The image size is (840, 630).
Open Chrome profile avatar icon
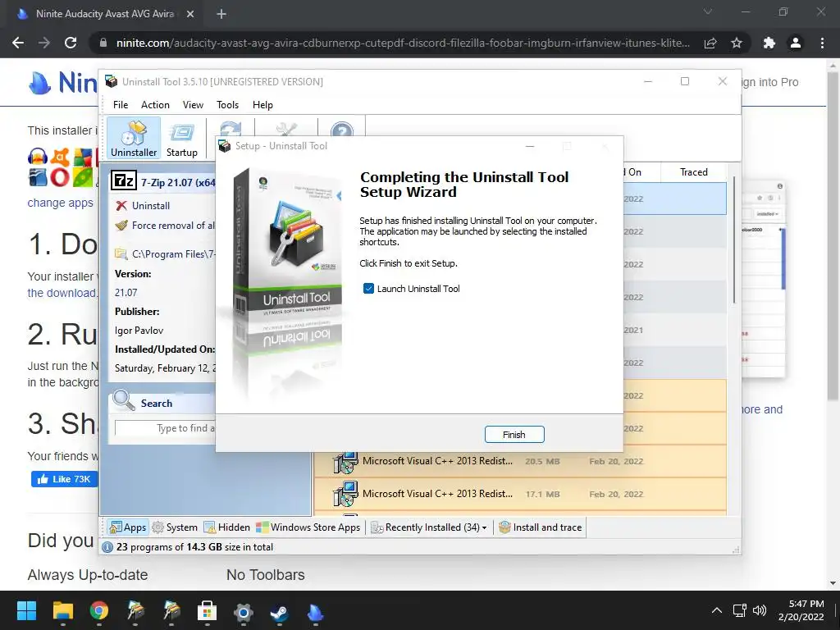coord(796,43)
